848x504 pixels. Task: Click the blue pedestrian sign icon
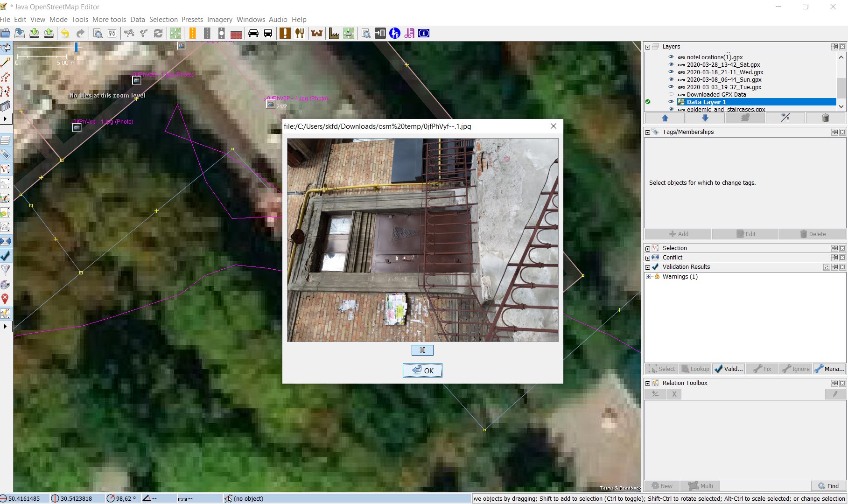click(395, 33)
